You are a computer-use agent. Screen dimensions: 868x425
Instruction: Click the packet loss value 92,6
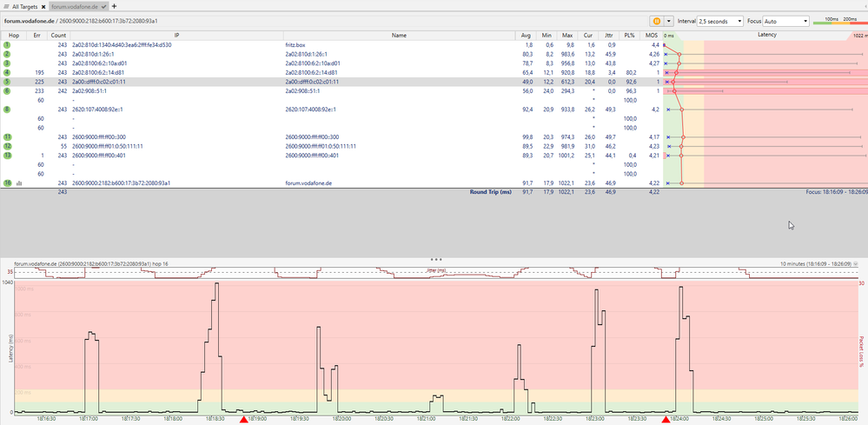point(630,82)
